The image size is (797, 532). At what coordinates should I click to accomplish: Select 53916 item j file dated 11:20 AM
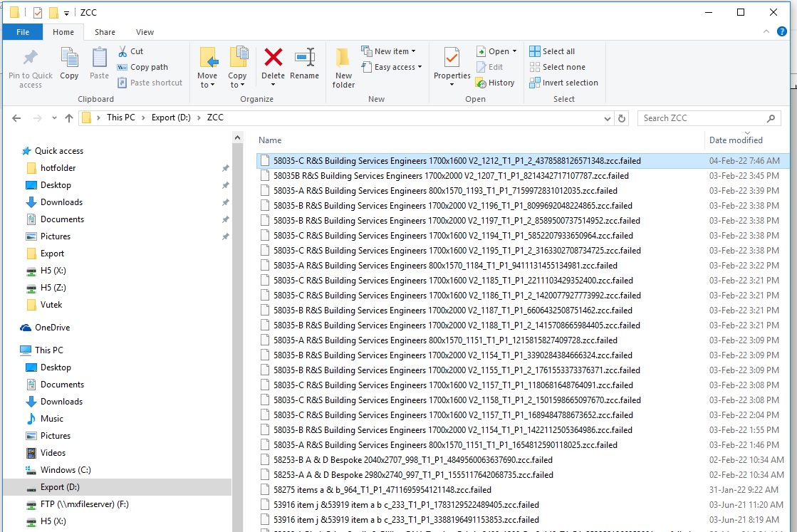click(x=406, y=504)
